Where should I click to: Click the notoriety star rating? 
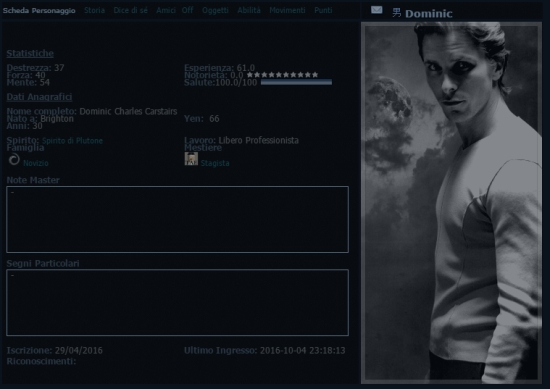pos(282,75)
